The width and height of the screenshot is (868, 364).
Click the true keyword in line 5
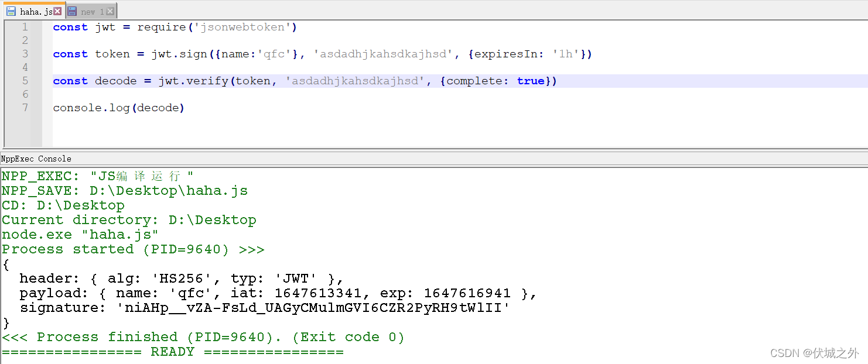click(x=531, y=81)
